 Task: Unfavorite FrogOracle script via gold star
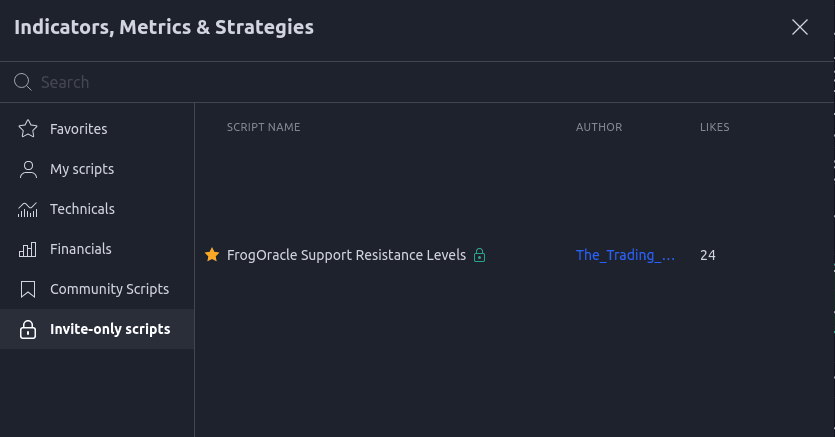(x=212, y=254)
